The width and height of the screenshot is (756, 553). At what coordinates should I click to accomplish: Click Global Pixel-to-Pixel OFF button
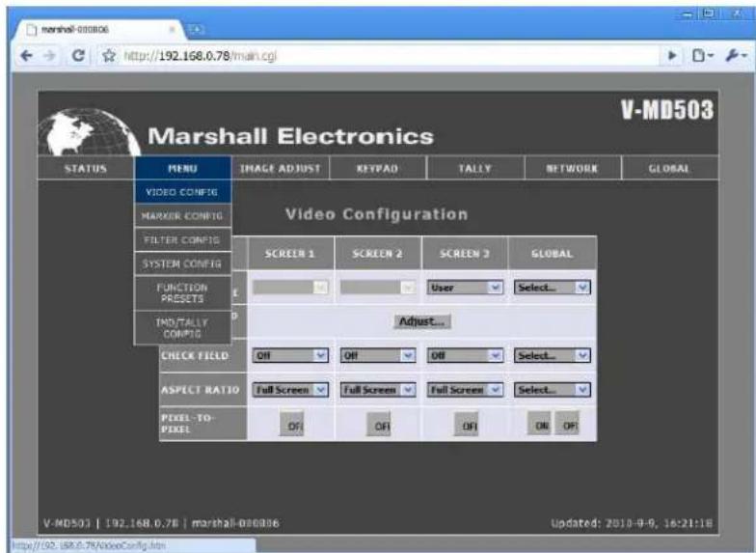567,424
